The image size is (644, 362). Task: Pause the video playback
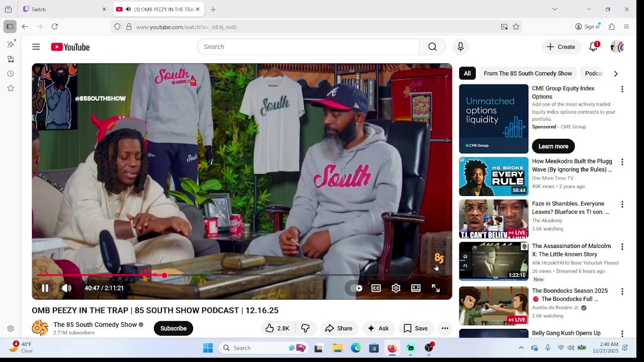[x=45, y=288]
